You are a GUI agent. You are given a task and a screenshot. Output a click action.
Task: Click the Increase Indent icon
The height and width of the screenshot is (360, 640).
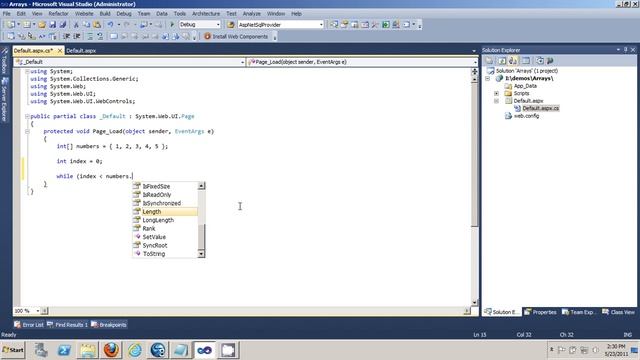[76, 37]
